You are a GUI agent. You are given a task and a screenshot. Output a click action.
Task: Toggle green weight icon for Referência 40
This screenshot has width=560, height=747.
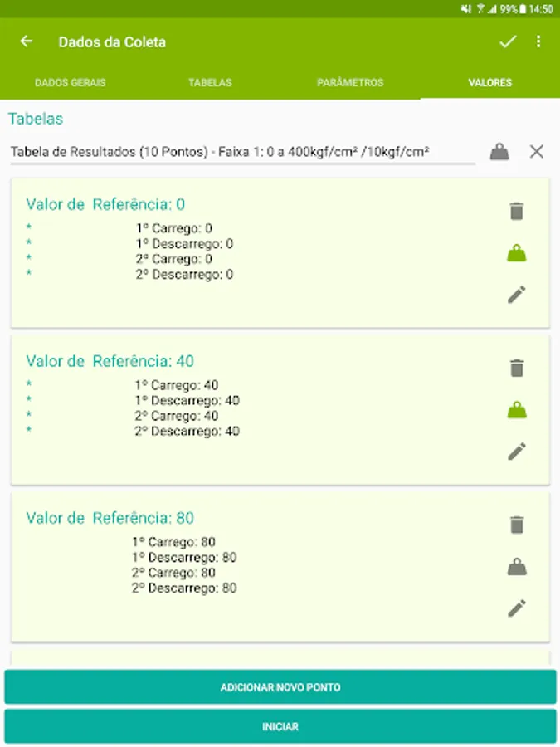(x=517, y=410)
